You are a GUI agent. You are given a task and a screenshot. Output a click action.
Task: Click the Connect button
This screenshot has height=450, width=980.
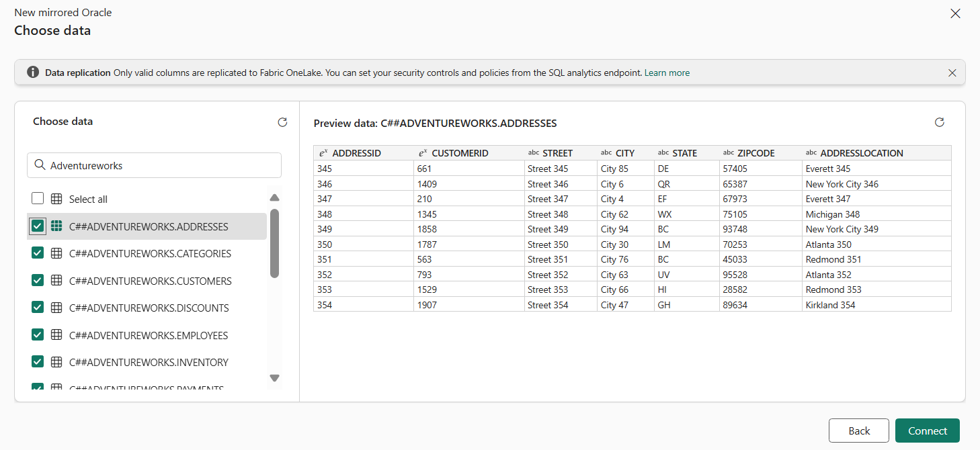click(928, 431)
